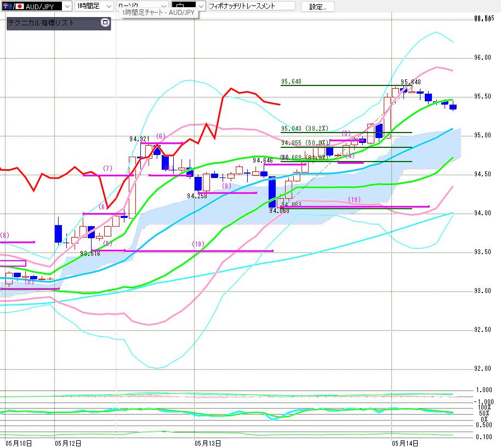501x448 pixels.
Task: Click the テクニカル指標リスト panel title
Action: point(41,23)
